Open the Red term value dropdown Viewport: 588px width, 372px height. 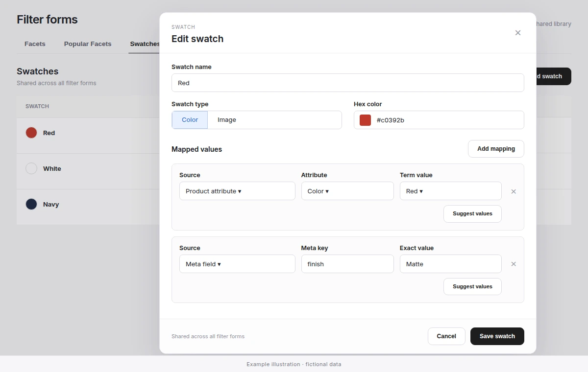(451, 191)
